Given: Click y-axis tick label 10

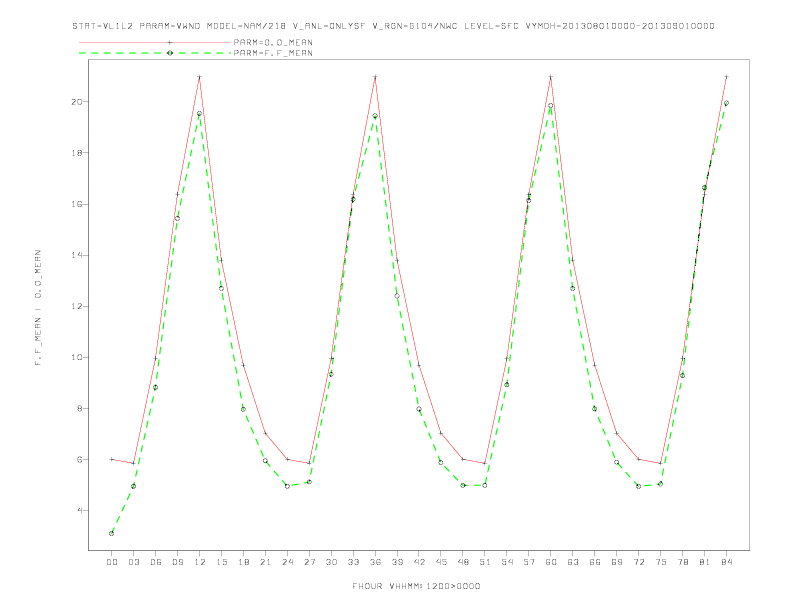Looking at the screenshot, I should click(x=77, y=358).
